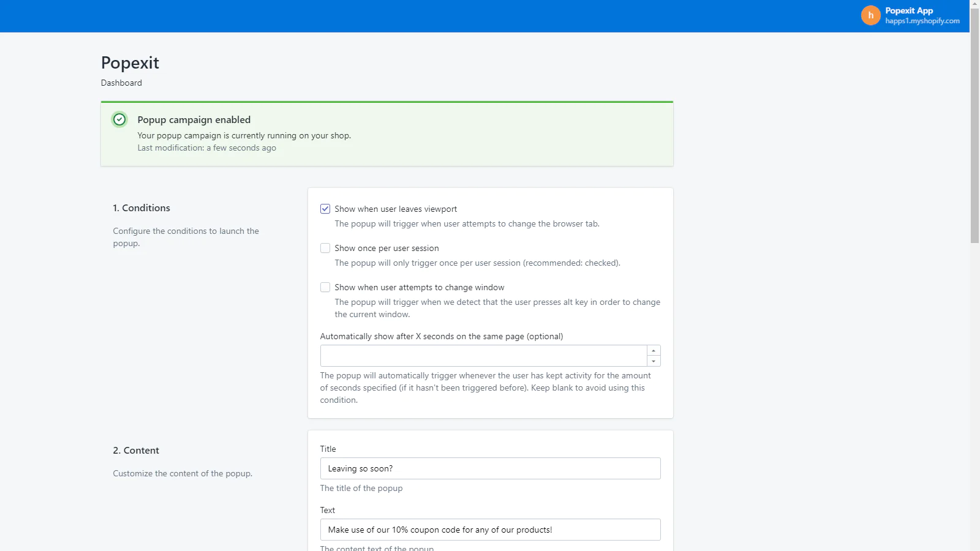Click 'Last modification: a few seconds ago' text
980x551 pixels.
[207, 148]
